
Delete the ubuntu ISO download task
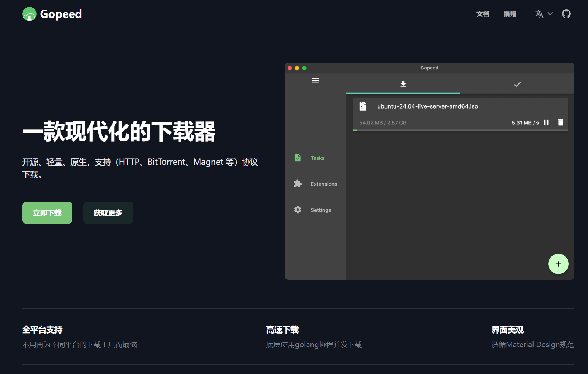click(x=560, y=123)
